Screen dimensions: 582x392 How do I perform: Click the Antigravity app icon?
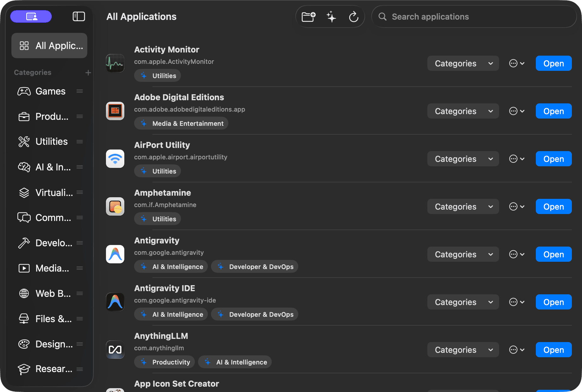[115, 254]
